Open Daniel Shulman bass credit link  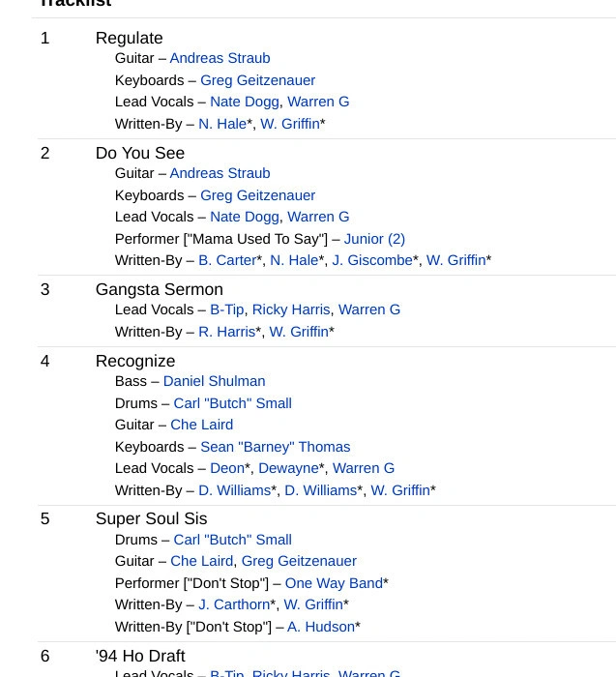(214, 381)
